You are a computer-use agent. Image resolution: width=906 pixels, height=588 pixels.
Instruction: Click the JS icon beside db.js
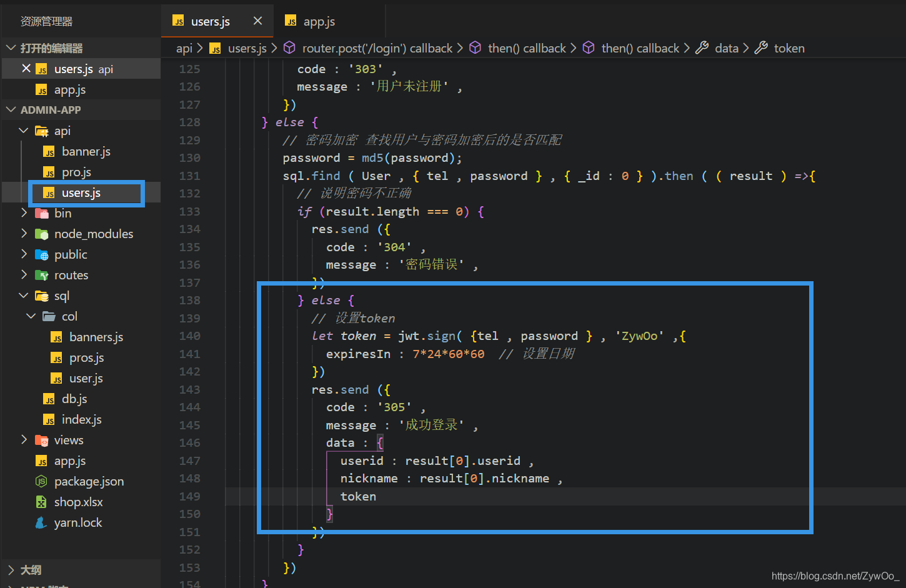(49, 399)
